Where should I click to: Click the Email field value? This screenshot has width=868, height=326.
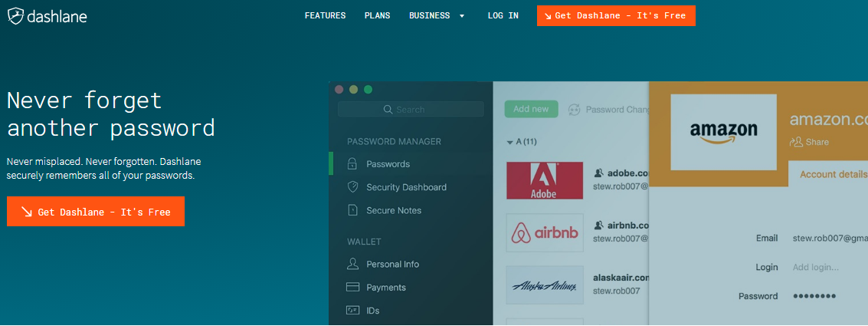(x=830, y=238)
